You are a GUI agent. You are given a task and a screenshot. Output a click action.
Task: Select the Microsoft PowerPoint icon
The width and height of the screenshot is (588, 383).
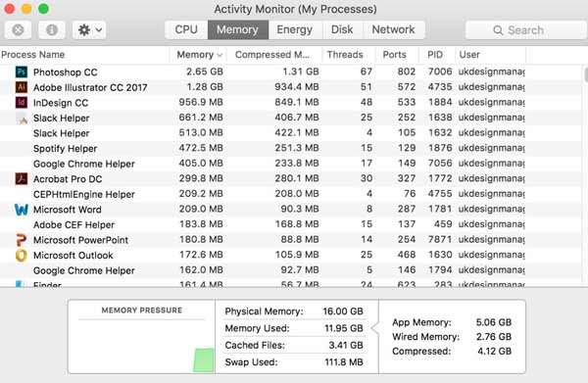[x=22, y=240]
